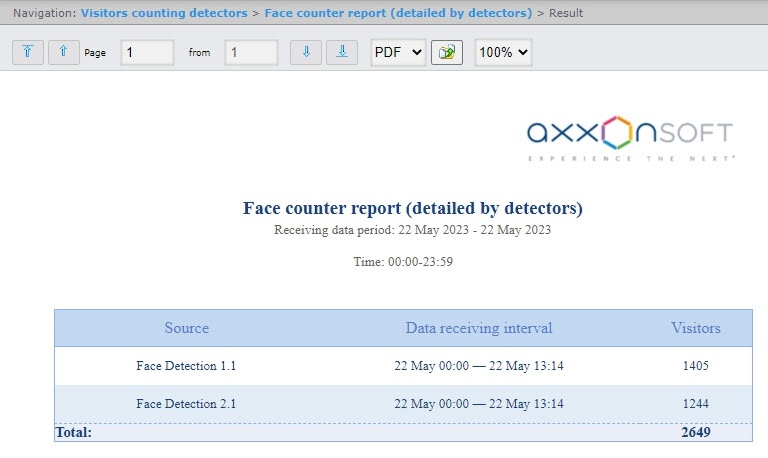
Task: Select the Face Detection 1.1 row
Action: (186, 366)
